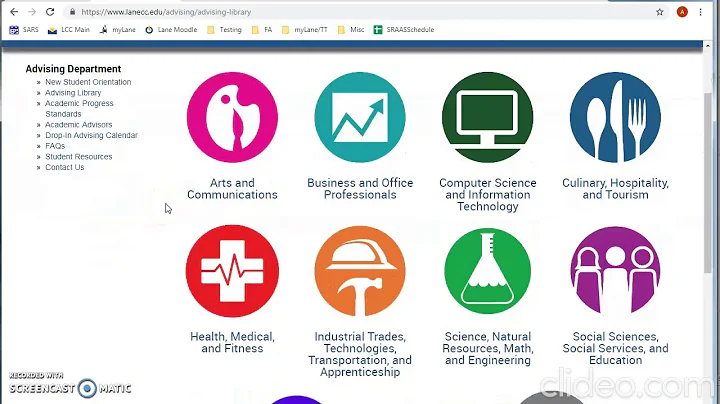Screen dimensions: 720x404
Task: Select the Health, Medical red cross icon
Action: [232, 271]
